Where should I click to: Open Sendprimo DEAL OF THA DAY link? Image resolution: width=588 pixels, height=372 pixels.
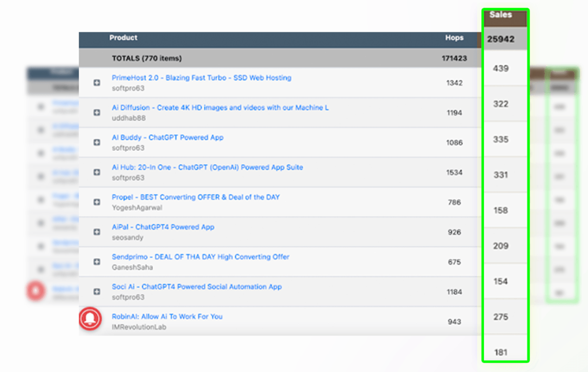pos(200,257)
